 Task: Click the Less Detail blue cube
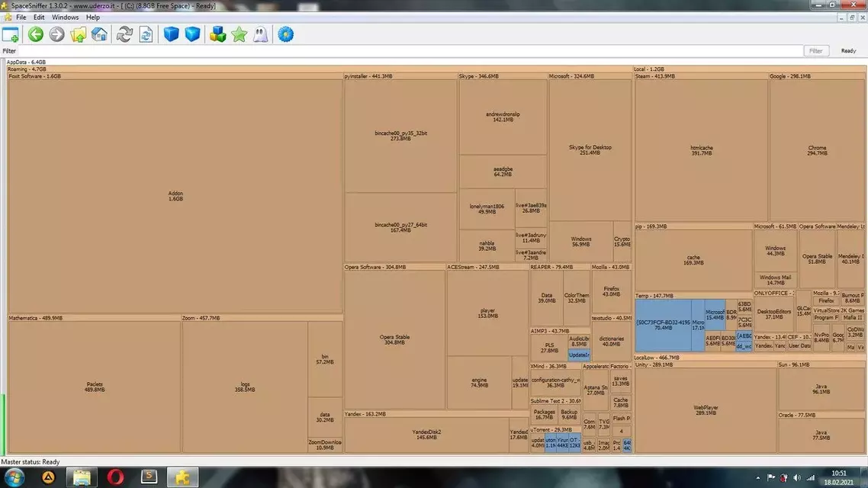click(x=192, y=34)
